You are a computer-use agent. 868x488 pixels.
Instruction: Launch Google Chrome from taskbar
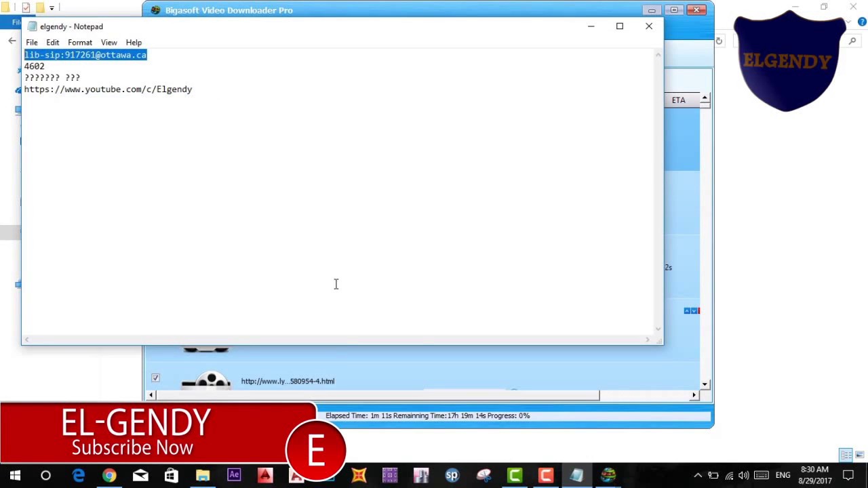(109, 475)
